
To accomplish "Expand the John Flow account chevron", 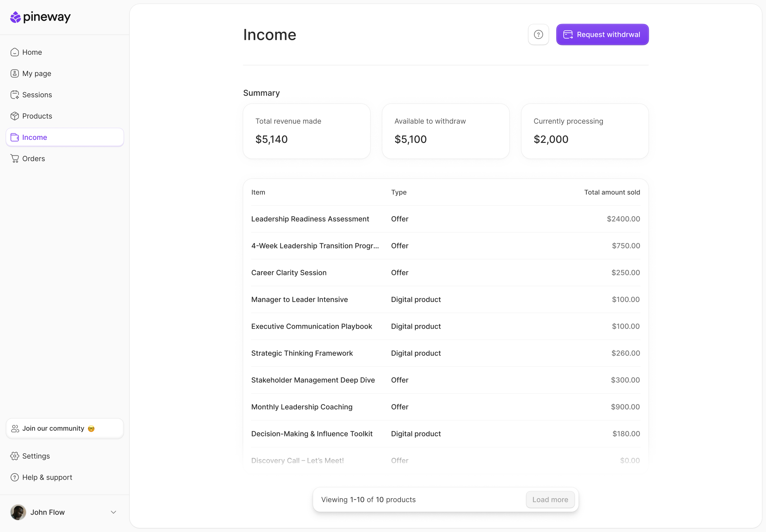I will 113,512.
